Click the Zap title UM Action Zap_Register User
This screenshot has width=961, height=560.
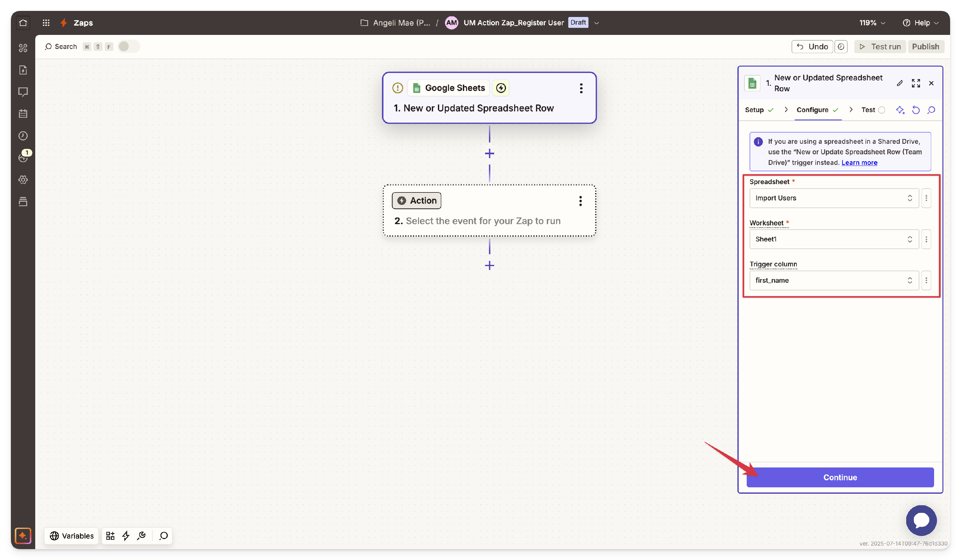coord(513,23)
